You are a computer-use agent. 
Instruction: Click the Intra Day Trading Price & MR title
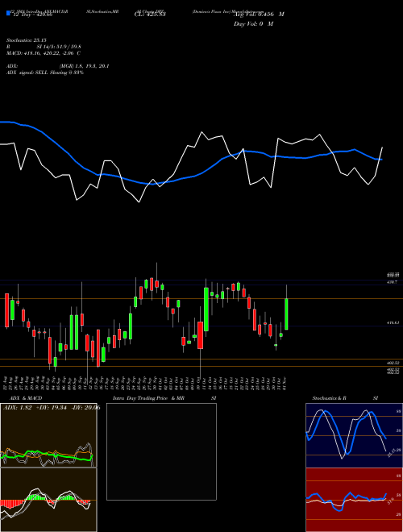(148, 398)
